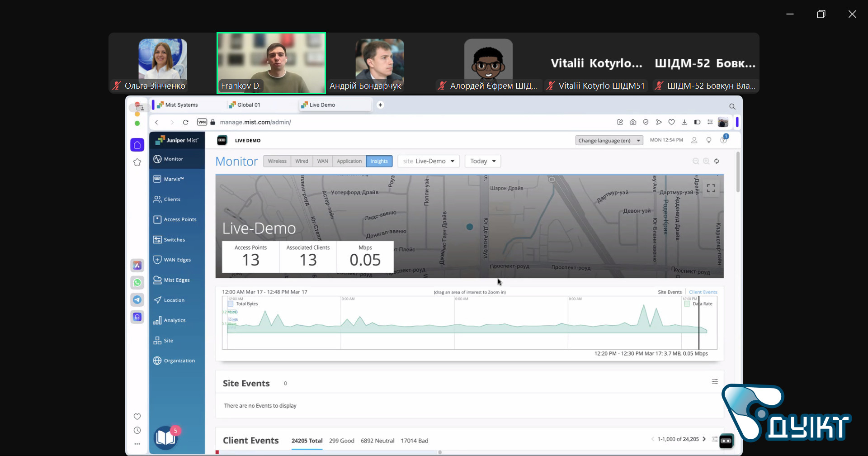This screenshot has height=456, width=868.
Task: Show Site Events on timeline
Action: coord(670,292)
